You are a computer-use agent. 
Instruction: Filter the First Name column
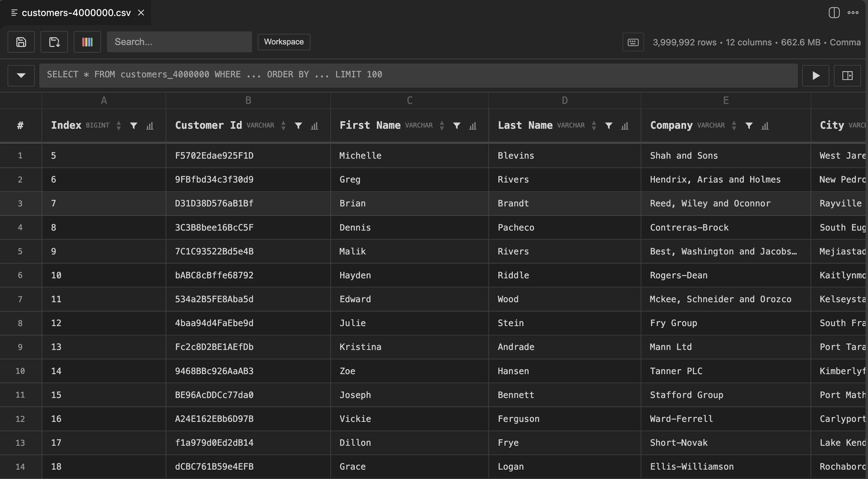pyautogui.click(x=457, y=126)
